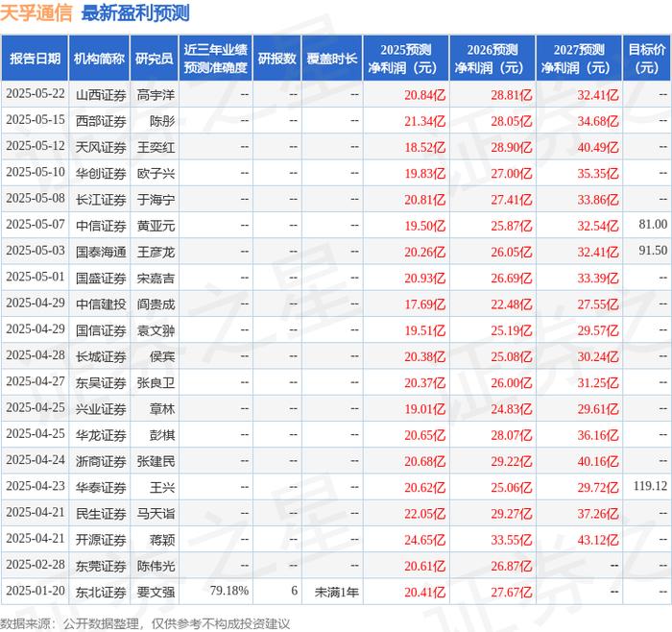Click institution 民生证券

point(101,513)
